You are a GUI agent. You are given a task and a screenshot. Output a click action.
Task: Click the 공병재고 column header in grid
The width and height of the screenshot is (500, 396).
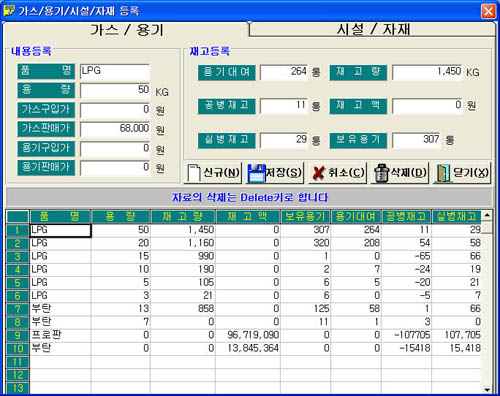click(x=406, y=217)
